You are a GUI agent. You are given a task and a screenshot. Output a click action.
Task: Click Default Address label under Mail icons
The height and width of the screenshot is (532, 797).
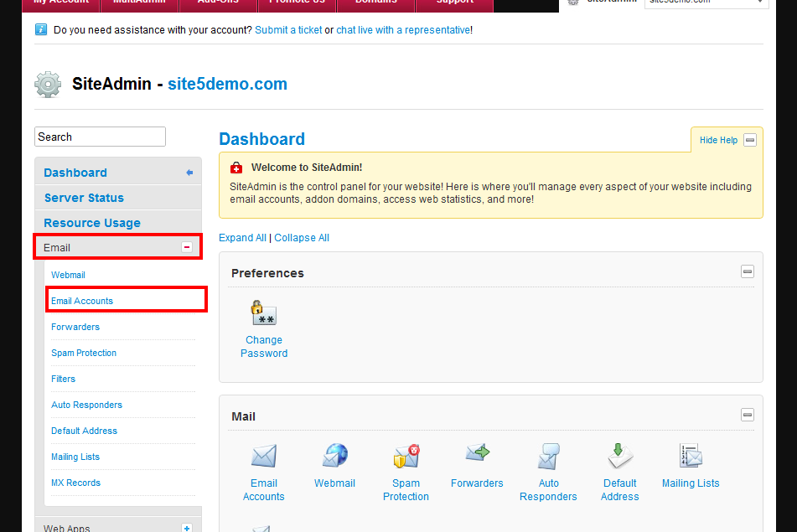pos(619,490)
